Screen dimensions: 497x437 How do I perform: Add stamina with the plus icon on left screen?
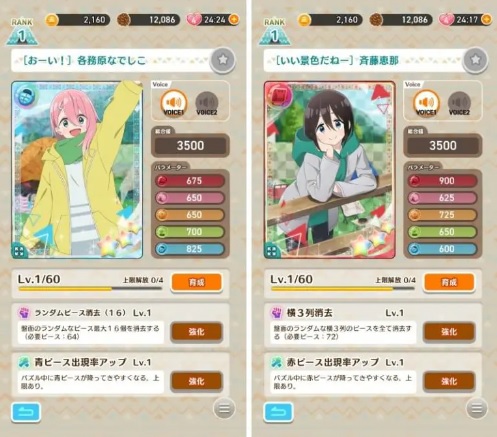point(234,19)
